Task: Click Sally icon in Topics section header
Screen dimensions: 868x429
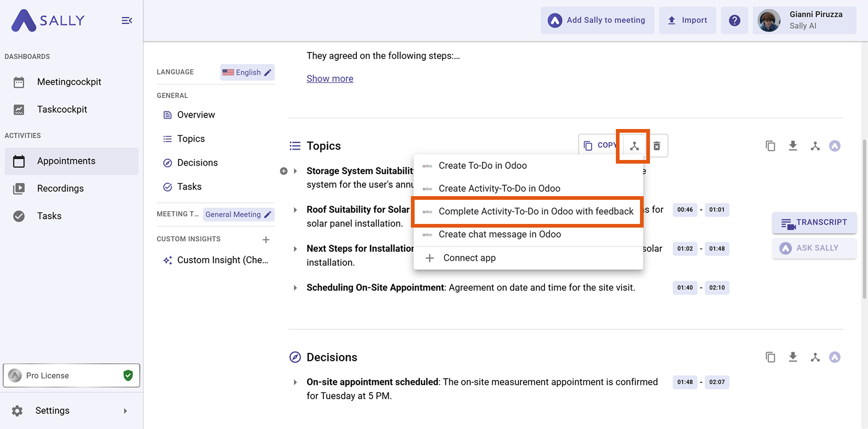Action: 835,146
